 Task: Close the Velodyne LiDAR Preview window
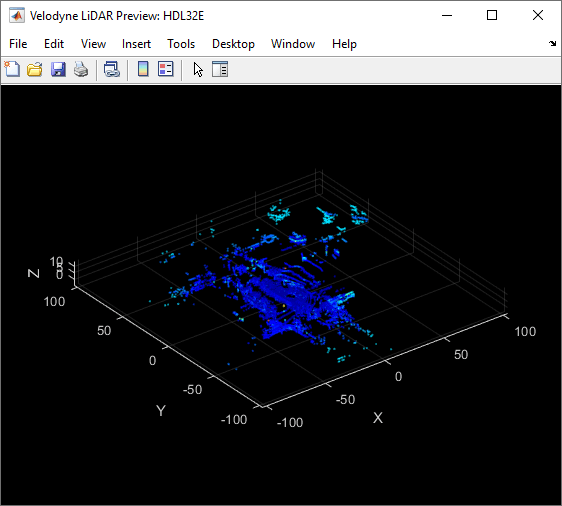pos(538,15)
